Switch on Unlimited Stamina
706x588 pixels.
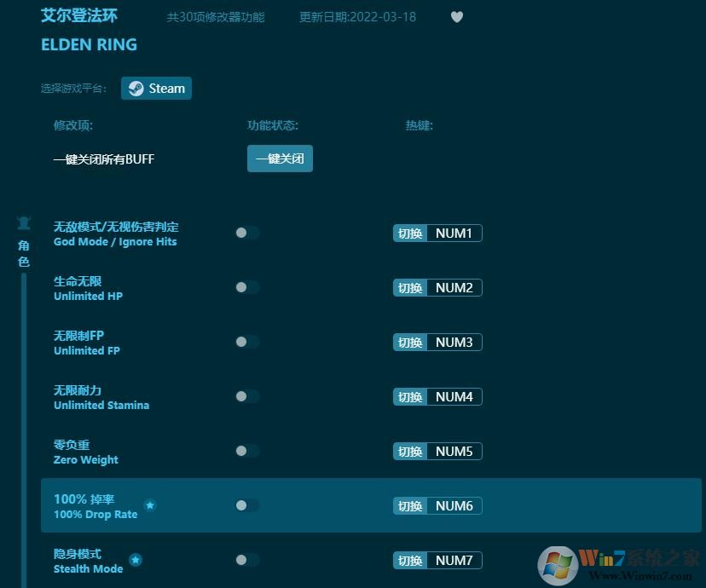pos(246,396)
